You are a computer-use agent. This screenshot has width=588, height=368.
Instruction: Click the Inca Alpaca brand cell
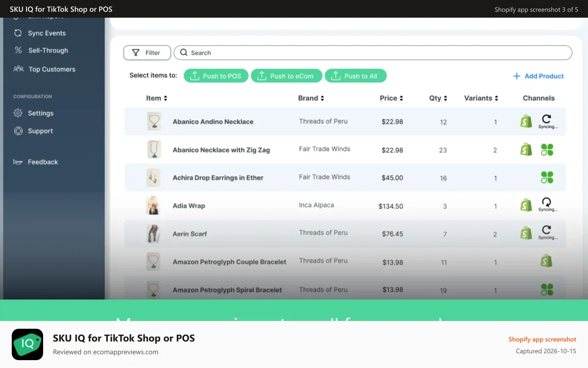pyautogui.click(x=317, y=205)
